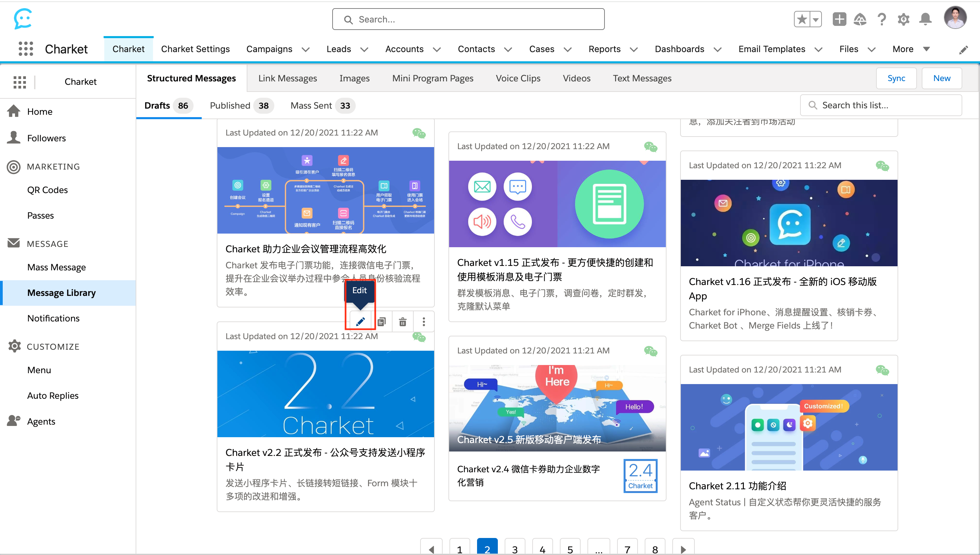Open Agents in the sidebar
Viewport: 980px width, 555px height.
pyautogui.click(x=41, y=421)
